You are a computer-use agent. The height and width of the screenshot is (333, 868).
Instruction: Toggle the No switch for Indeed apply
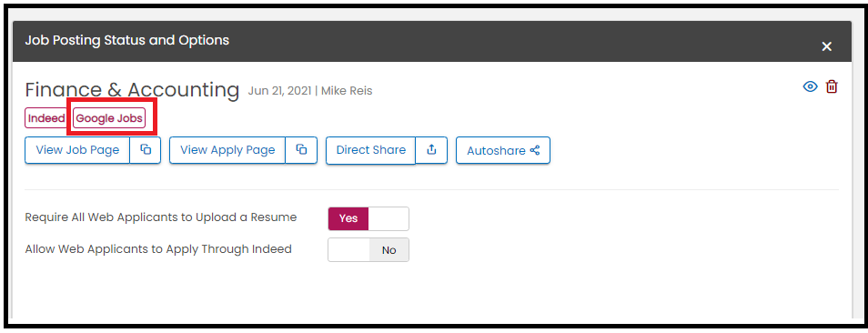(x=389, y=250)
